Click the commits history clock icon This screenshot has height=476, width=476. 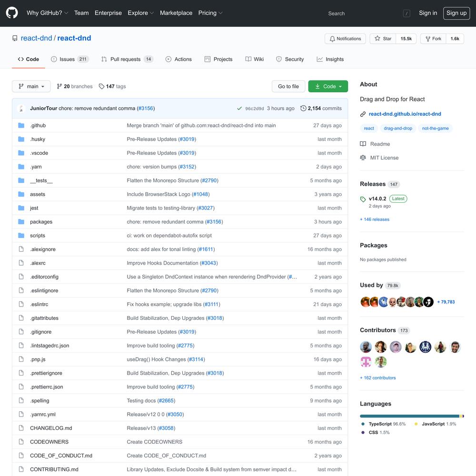(x=303, y=109)
